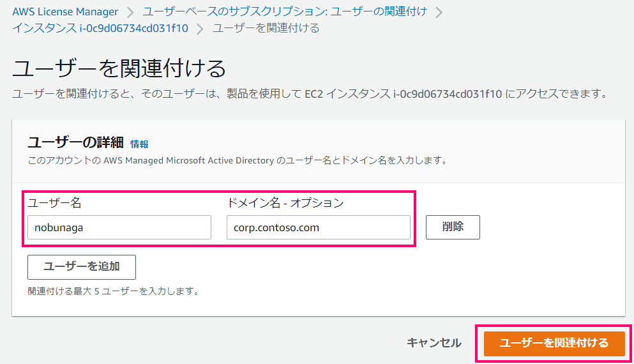The width and height of the screenshot is (634, 364).
Task: Focus the ユーザー名 field containing nobunaga
Action: 119,227
